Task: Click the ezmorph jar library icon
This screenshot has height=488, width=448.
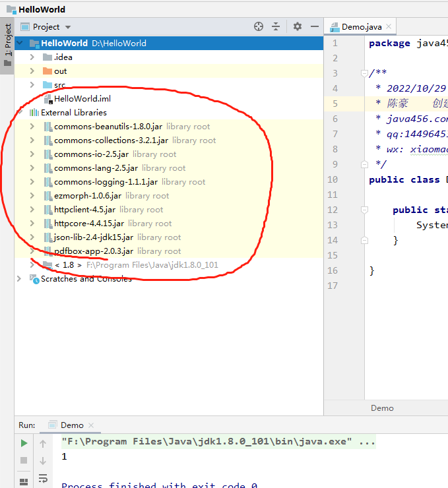Action: [x=48, y=196]
